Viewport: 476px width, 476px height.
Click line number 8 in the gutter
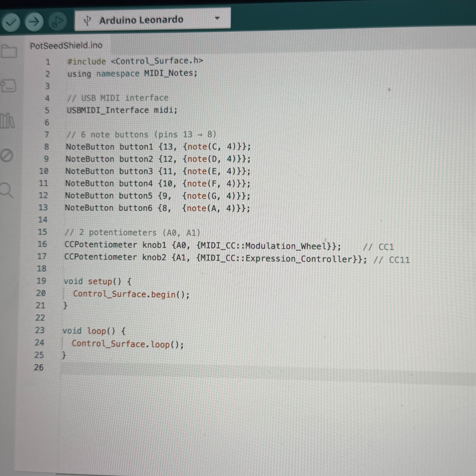click(47, 147)
